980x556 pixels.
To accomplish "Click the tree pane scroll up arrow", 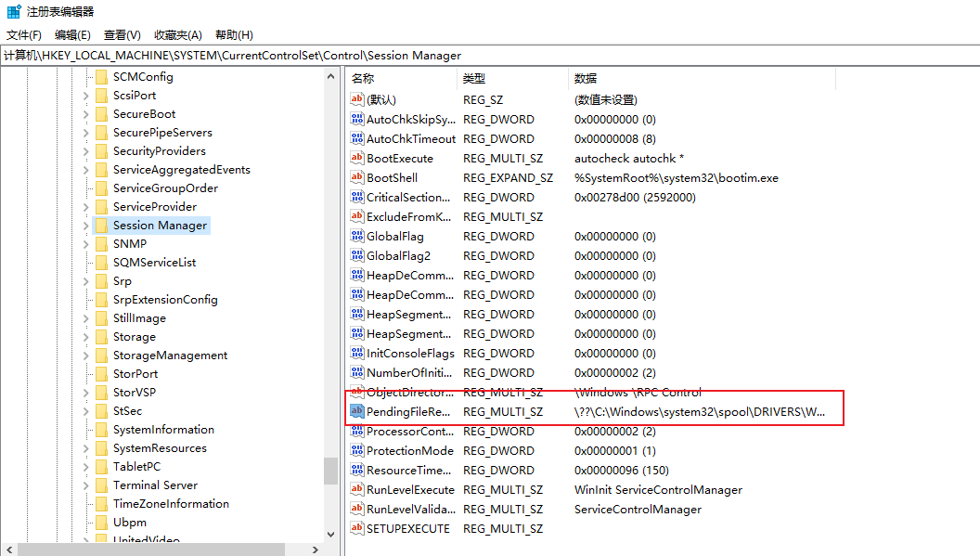I will tap(330, 76).
